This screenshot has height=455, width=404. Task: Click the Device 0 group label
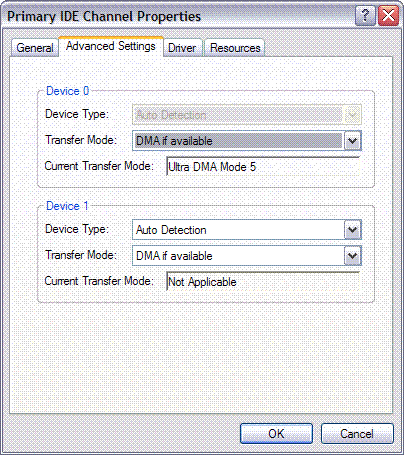(x=67, y=91)
